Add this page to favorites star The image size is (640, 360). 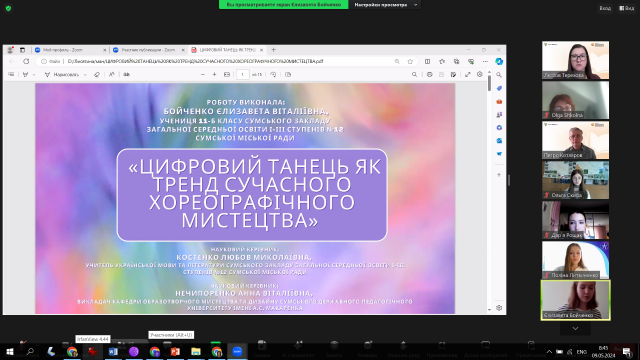pyautogui.click(x=410, y=61)
